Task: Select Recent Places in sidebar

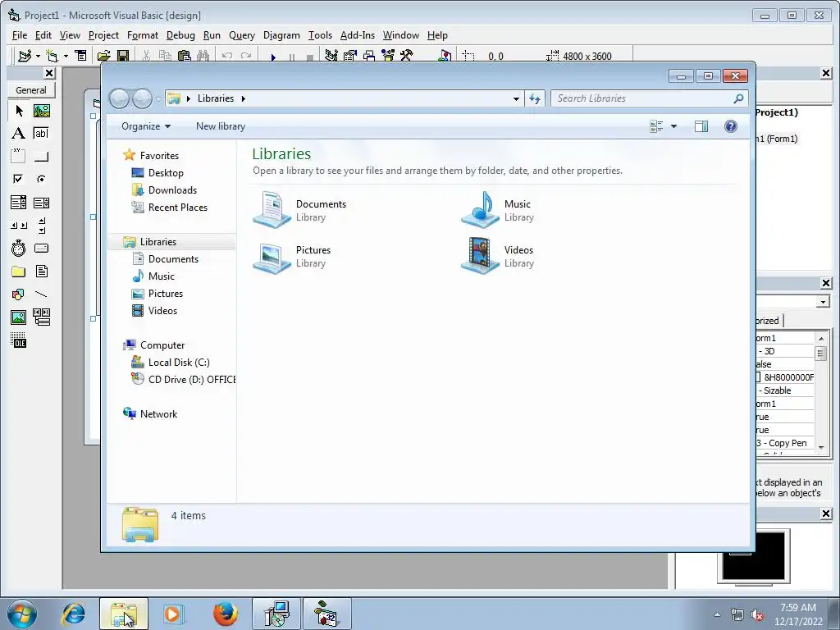Action: click(177, 208)
